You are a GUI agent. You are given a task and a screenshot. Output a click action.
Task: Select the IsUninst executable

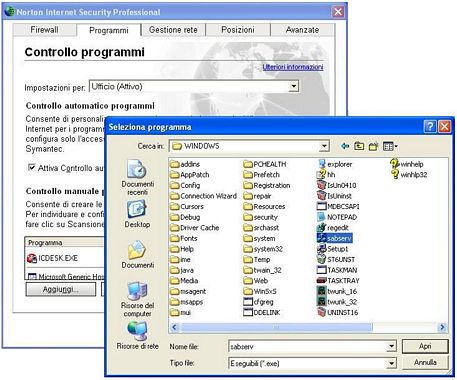[x=334, y=196]
